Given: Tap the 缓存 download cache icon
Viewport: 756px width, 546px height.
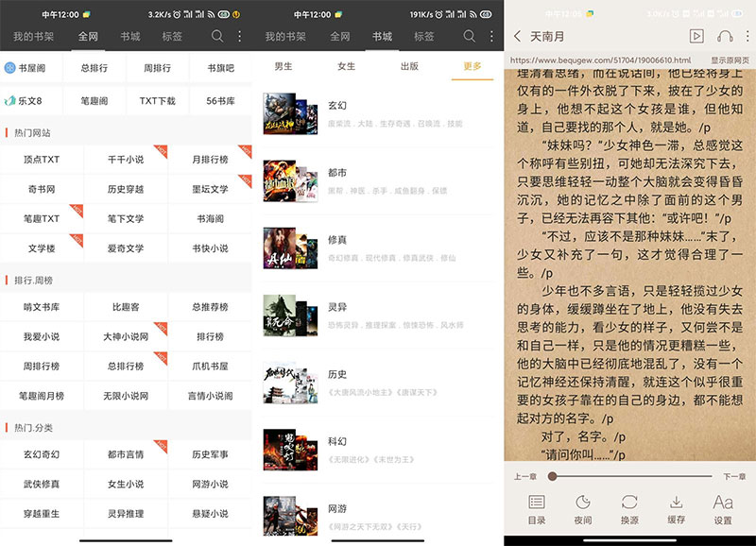Looking at the screenshot, I should (x=677, y=509).
